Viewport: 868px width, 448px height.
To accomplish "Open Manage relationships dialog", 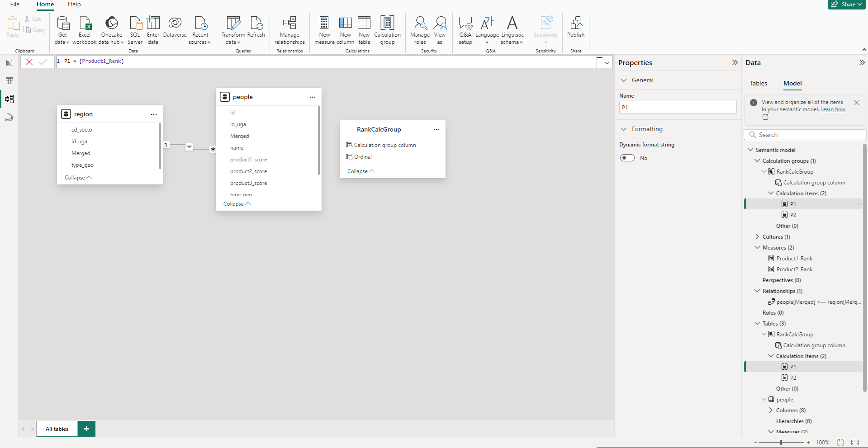I will (289, 30).
